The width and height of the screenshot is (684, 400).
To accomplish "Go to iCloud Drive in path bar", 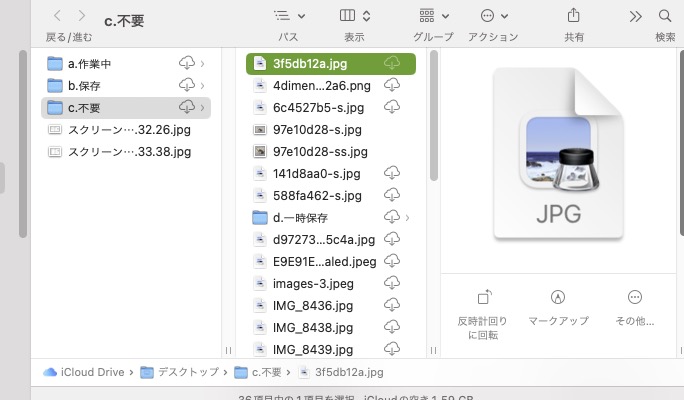I will (x=84, y=372).
